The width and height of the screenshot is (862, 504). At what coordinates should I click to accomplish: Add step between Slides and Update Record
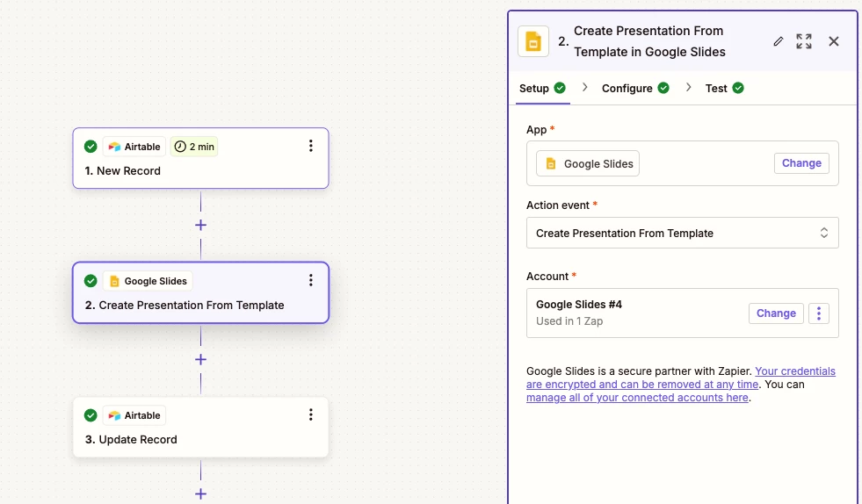pos(200,359)
